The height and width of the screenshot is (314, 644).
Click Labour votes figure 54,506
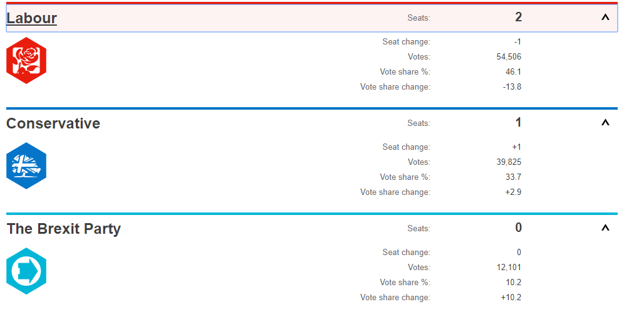click(509, 56)
